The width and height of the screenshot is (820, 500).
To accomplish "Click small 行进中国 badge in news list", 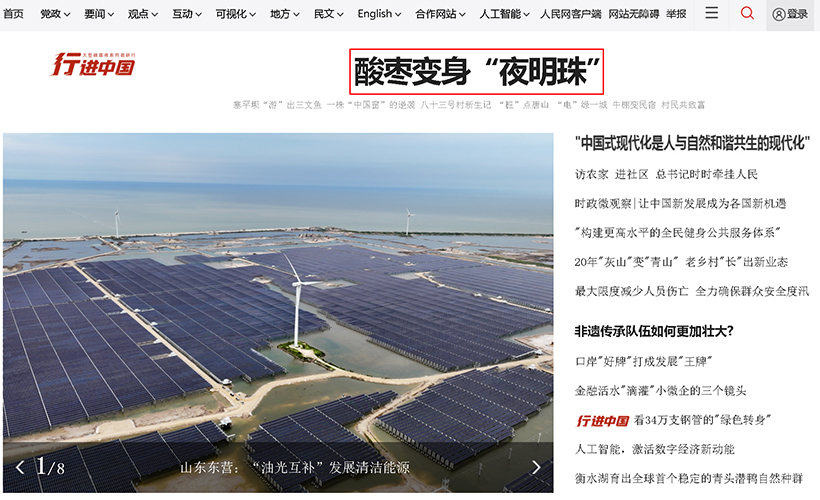I will pyautogui.click(x=601, y=420).
